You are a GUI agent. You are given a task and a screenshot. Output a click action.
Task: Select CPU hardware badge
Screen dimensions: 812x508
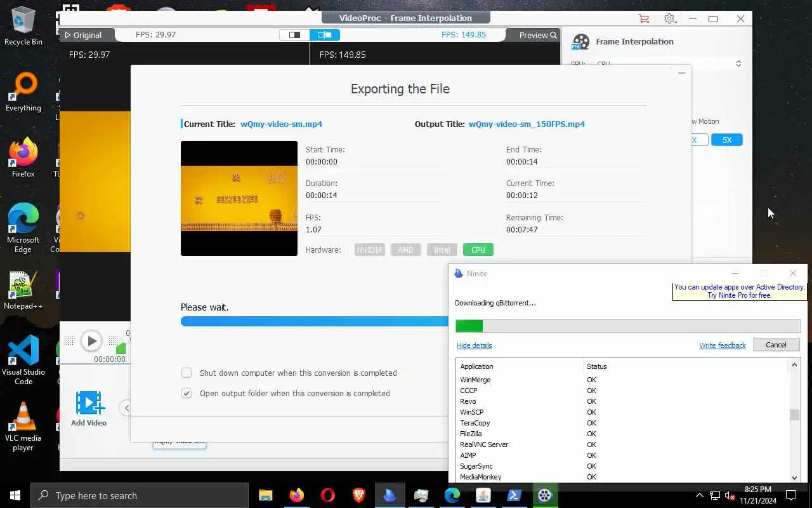tap(478, 250)
